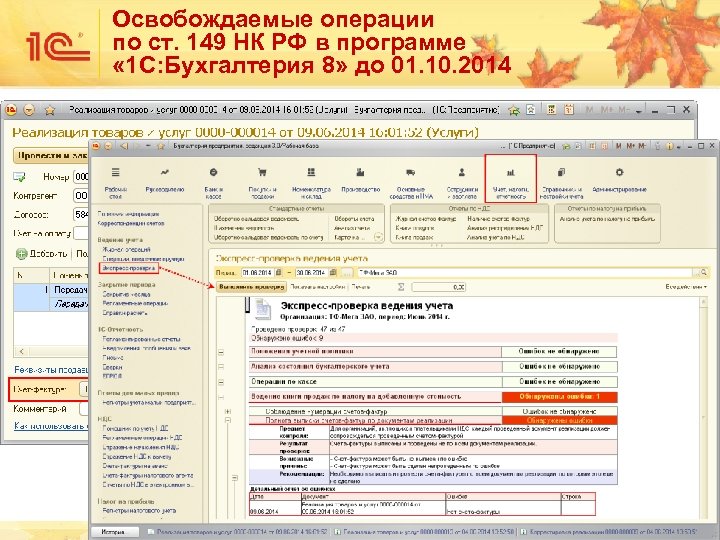Open the История button

pyautogui.click(x=113, y=532)
